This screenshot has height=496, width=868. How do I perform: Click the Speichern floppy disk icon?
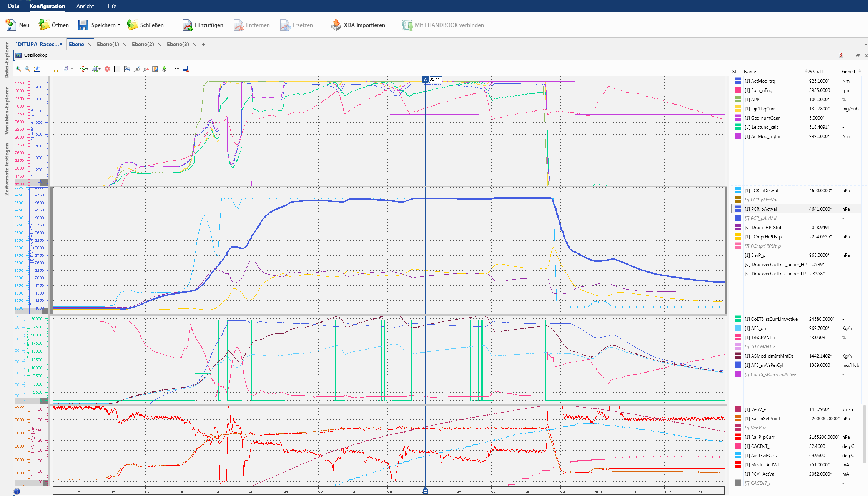[x=83, y=25]
